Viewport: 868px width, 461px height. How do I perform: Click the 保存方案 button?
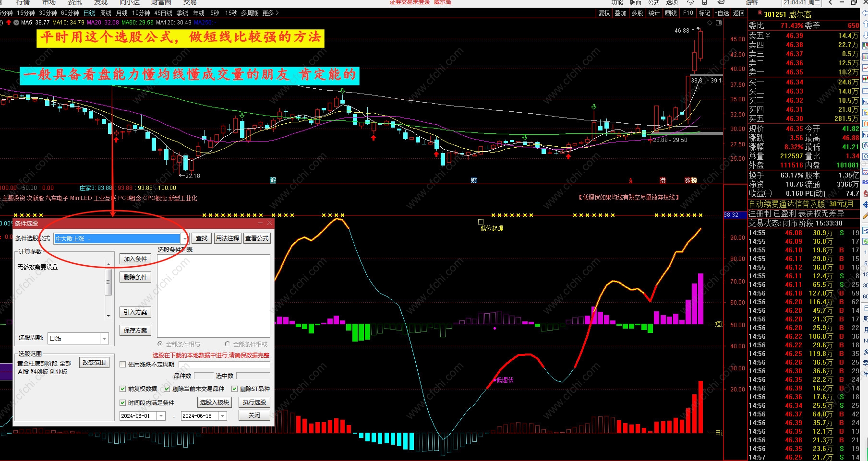pyautogui.click(x=135, y=331)
